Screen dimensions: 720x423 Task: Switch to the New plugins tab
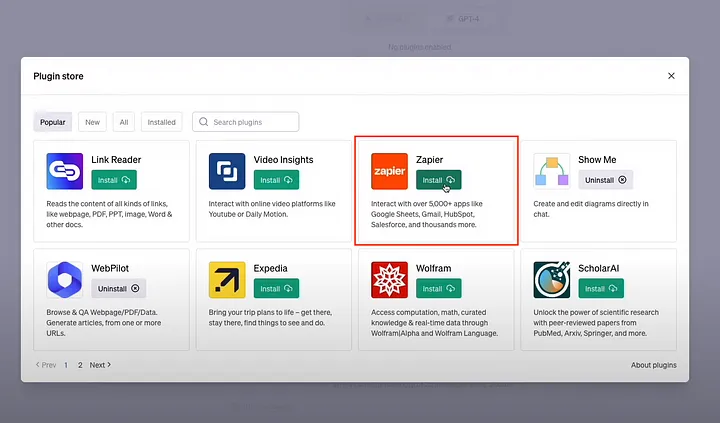[x=92, y=122]
